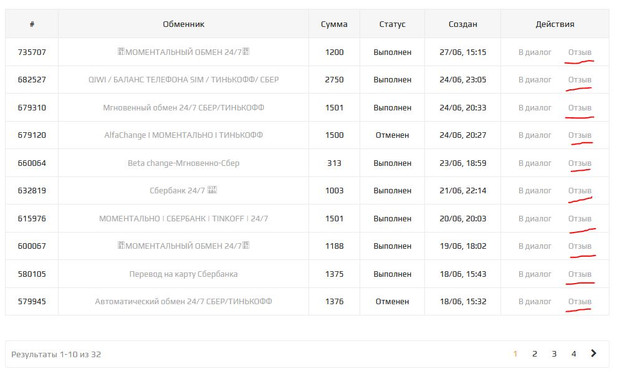Open results page 4

(x=573, y=354)
